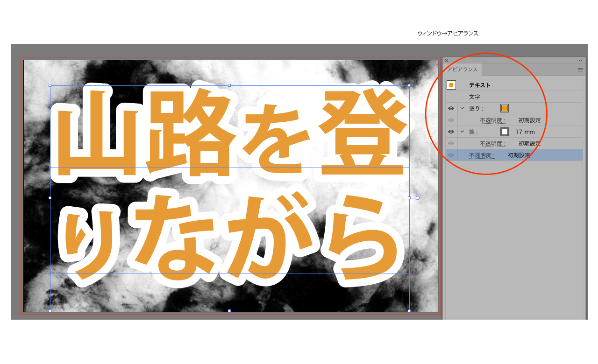Image resolution: width=598 pixels, height=364 pixels.
Task: Open 不透明度 link under 線
Action: click(492, 143)
